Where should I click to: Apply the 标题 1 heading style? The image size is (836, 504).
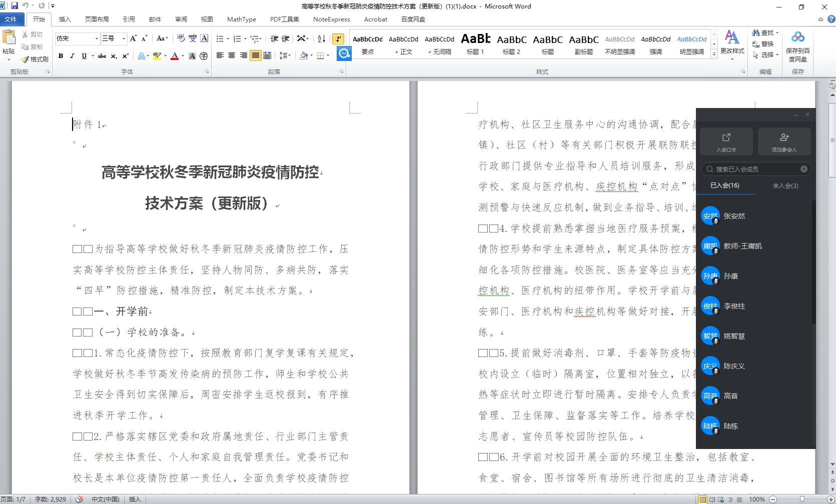(475, 43)
